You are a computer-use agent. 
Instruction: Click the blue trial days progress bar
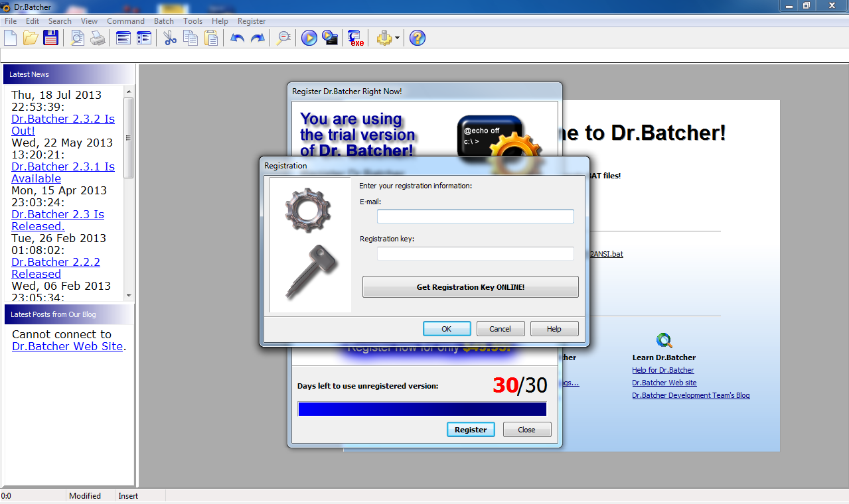coord(422,409)
